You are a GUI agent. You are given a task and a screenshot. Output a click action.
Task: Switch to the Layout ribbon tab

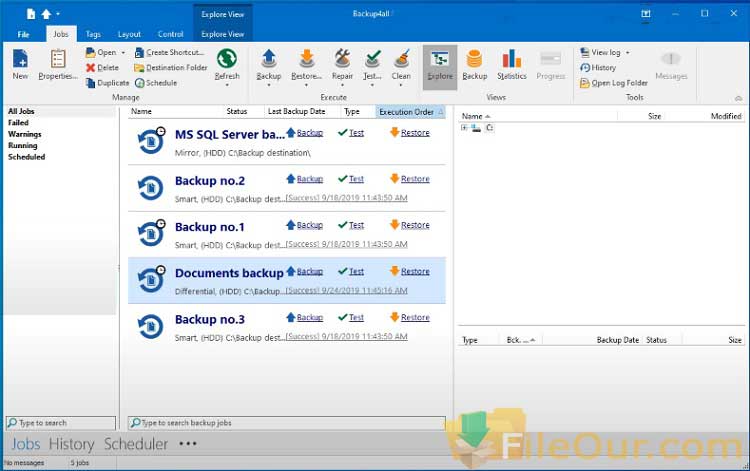129,34
